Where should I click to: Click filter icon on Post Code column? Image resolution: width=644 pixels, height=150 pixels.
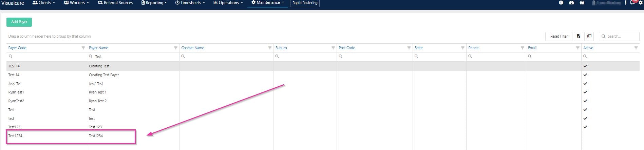409,48
